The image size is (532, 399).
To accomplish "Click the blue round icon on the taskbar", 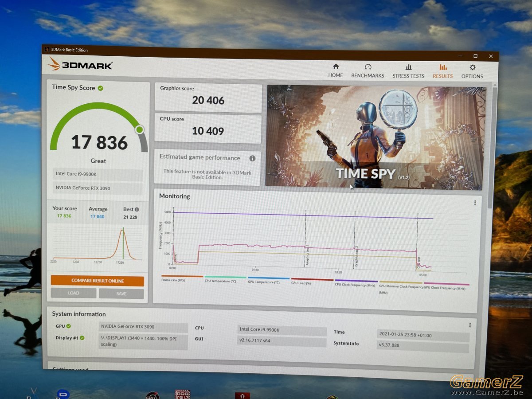I will click(63, 394).
